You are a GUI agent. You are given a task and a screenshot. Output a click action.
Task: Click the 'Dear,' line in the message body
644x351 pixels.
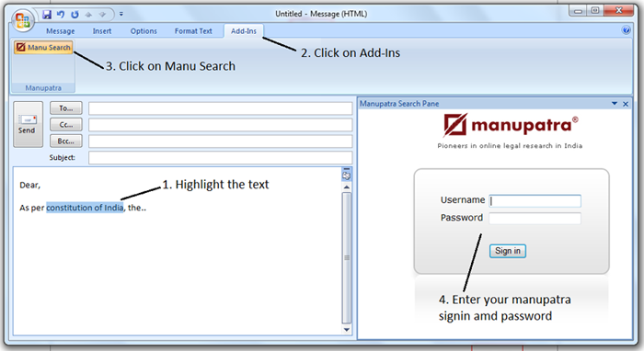click(30, 186)
